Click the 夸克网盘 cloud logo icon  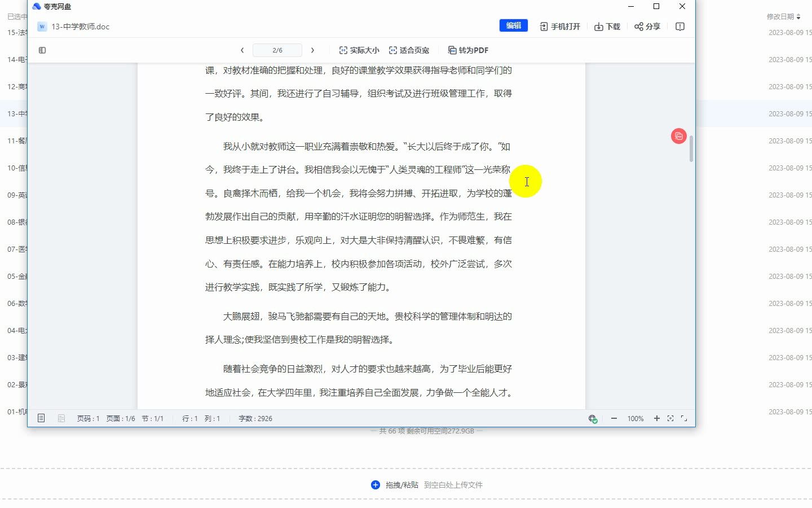coord(37,6)
